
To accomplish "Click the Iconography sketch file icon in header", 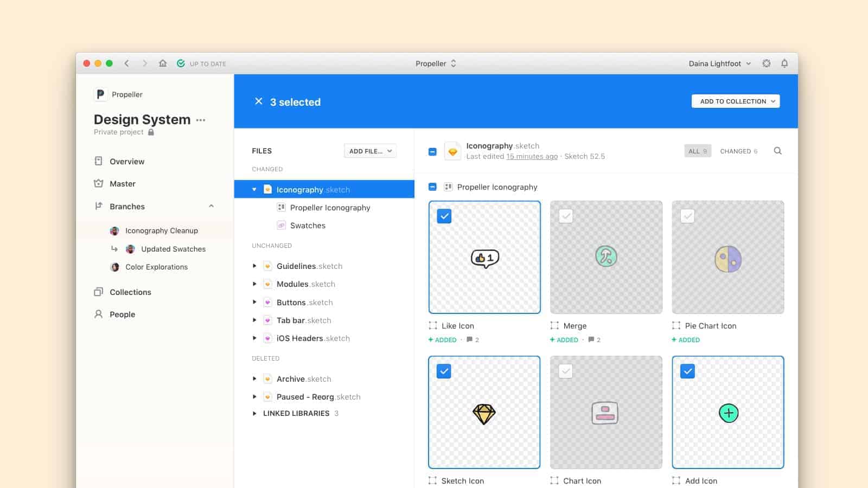I will [x=452, y=151].
